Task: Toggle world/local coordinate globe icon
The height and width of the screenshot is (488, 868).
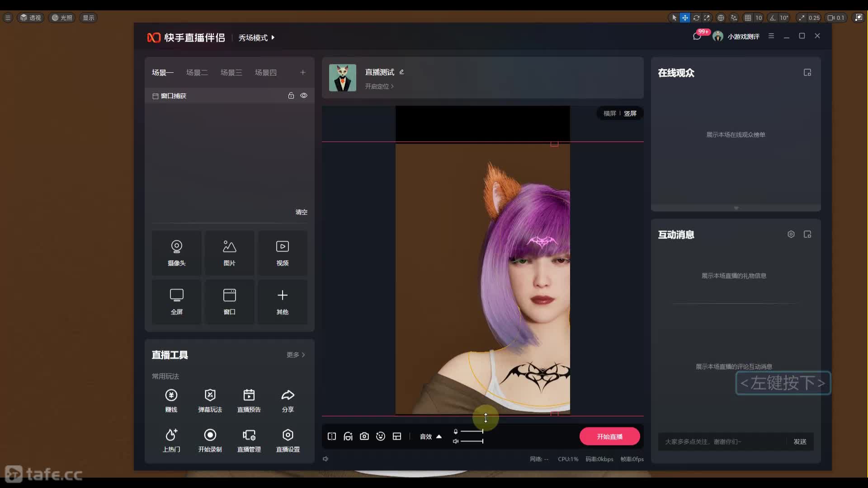Action: point(721,18)
